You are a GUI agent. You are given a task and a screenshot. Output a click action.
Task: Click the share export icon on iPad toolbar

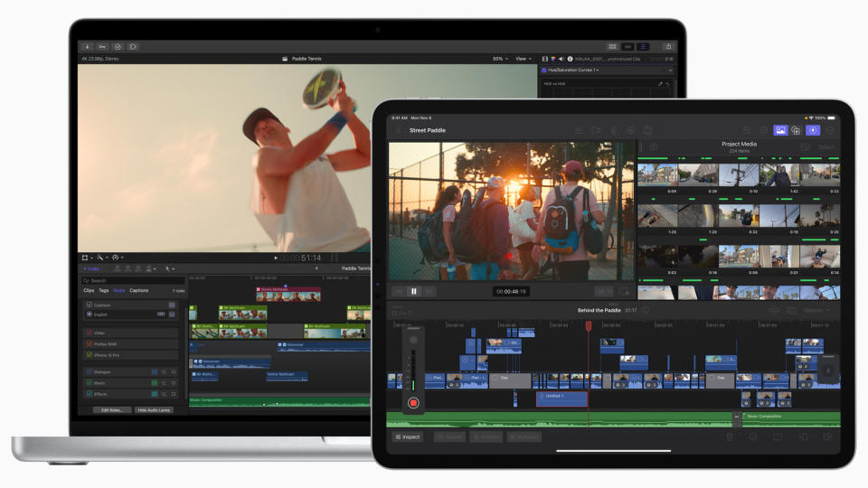pos(647,130)
